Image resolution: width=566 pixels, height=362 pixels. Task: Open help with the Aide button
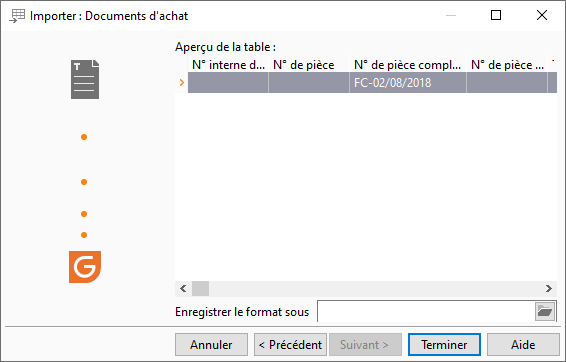tap(523, 345)
